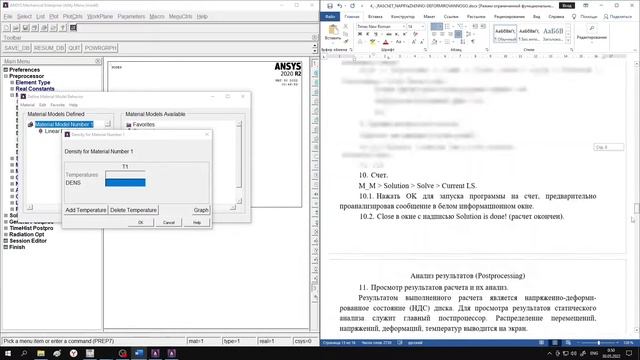This screenshot has width=640, height=360.
Task: Toggle Underline formatting in Word ribbon
Action: click(375, 34)
